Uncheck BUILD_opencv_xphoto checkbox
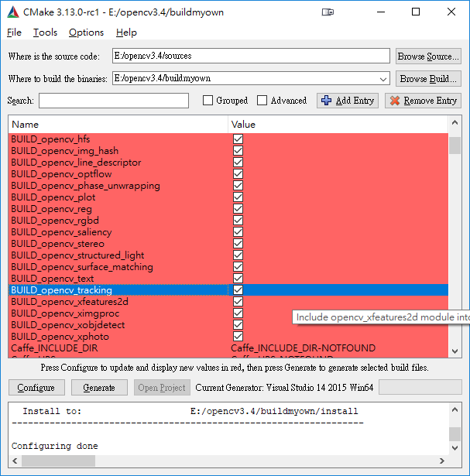The width and height of the screenshot is (470, 476). (238, 337)
